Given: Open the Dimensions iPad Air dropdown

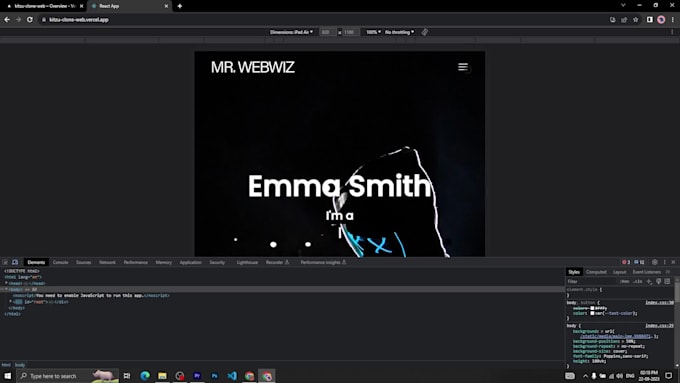Looking at the screenshot, I should (291, 32).
